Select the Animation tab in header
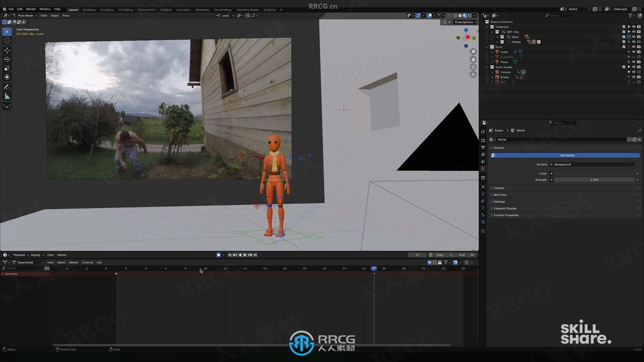The width and height of the screenshot is (644, 362). 183,10
